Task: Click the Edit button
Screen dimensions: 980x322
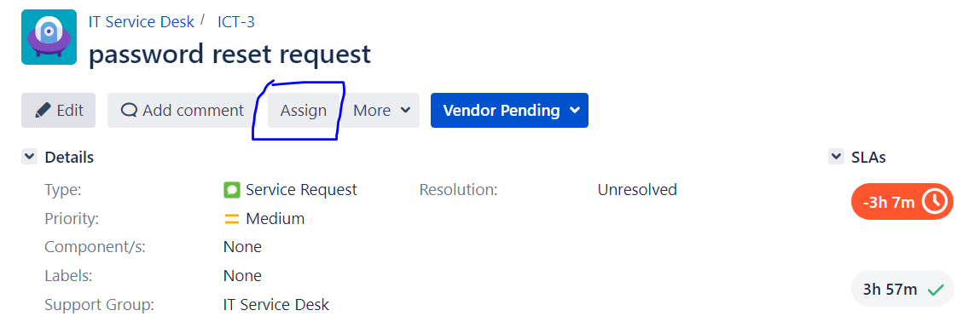Action: pyautogui.click(x=58, y=111)
